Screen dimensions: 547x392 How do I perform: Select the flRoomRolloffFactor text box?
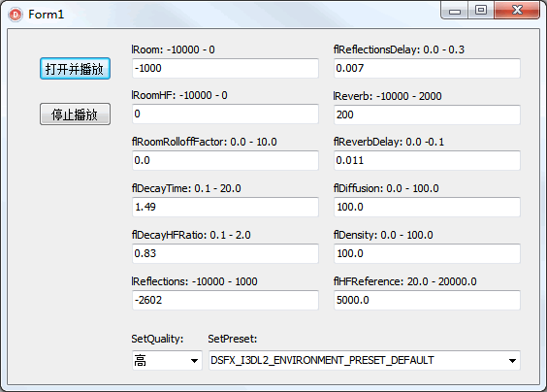tap(225, 160)
